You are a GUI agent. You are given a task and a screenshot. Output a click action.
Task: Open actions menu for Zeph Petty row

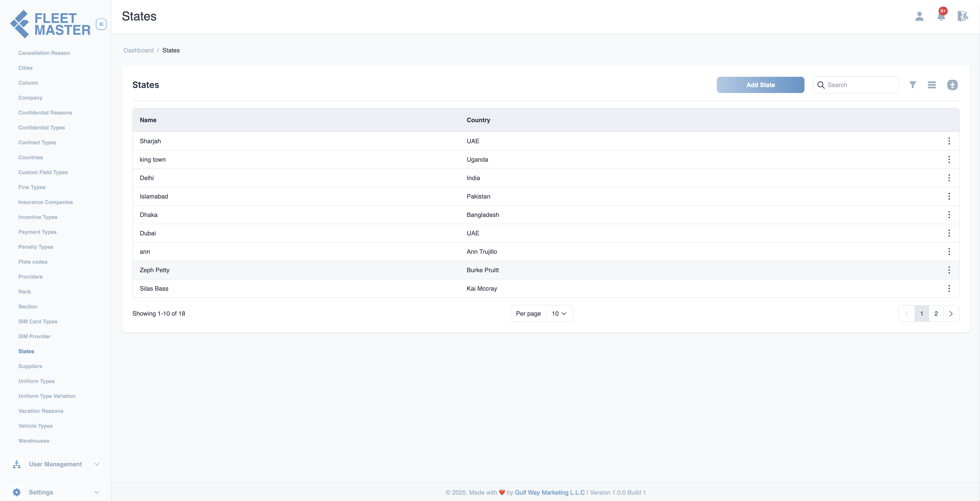(949, 270)
